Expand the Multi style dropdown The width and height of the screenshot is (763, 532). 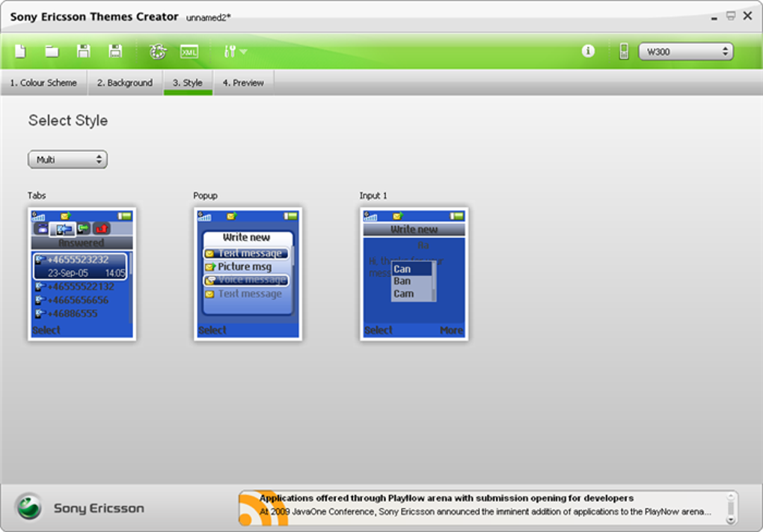pyautogui.click(x=67, y=159)
